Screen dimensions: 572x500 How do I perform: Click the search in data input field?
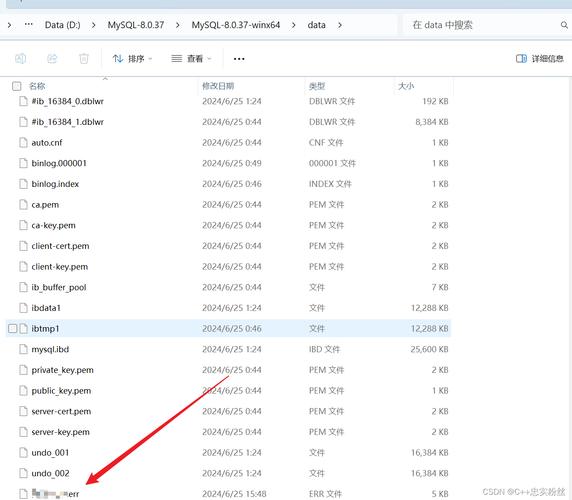point(482,25)
